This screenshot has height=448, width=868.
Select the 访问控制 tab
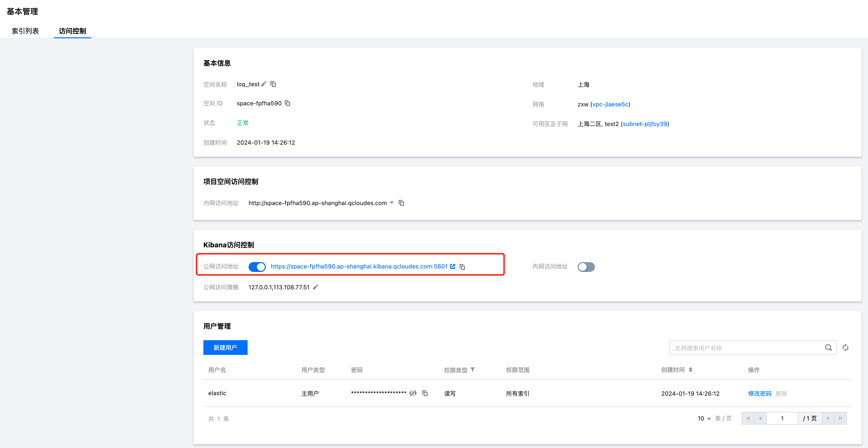(72, 31)
